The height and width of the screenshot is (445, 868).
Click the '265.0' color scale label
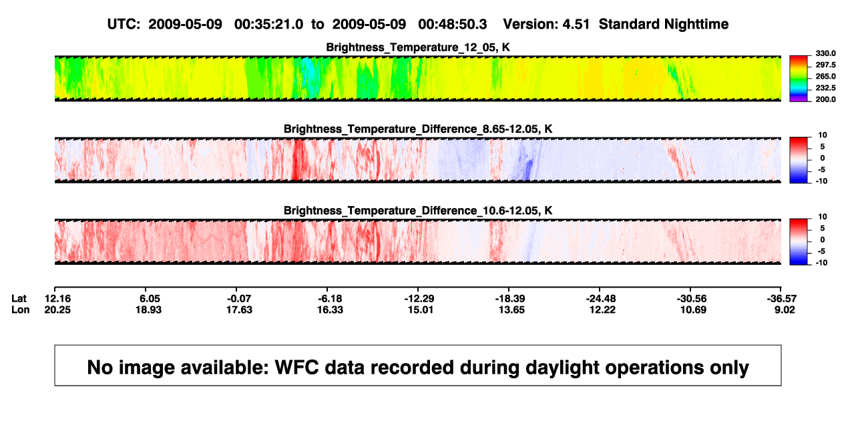[x=827, y=76]
